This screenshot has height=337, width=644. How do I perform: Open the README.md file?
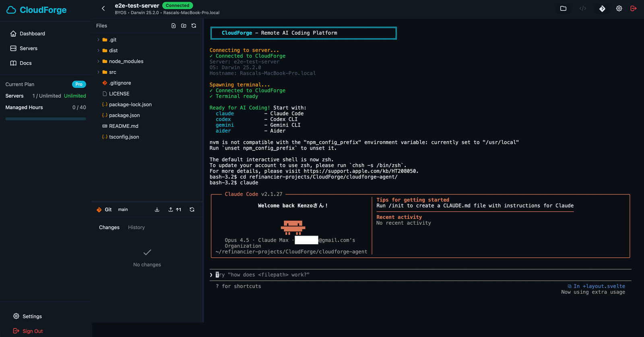click(123, 126)
